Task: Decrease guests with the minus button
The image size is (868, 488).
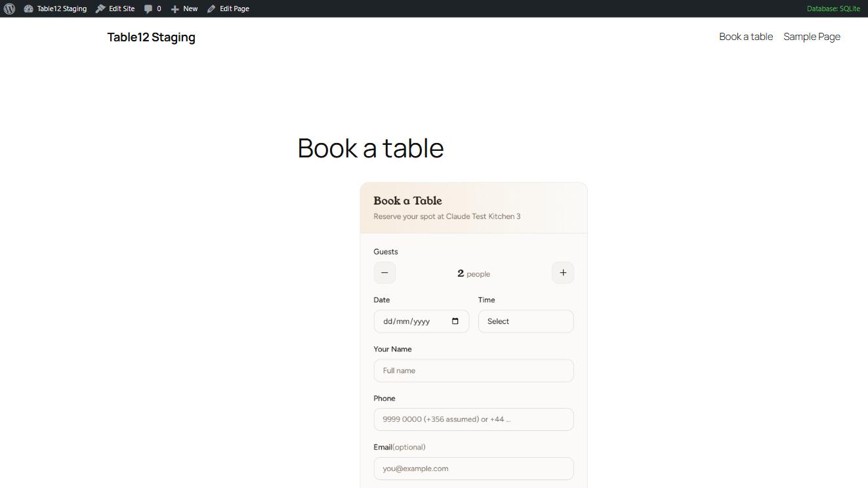Action: [x=384, y=273]
